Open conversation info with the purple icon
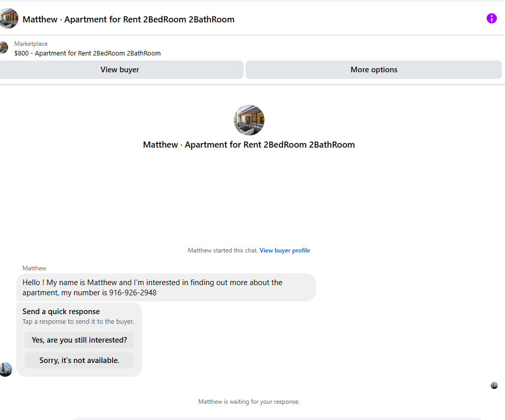 point(491,18)
